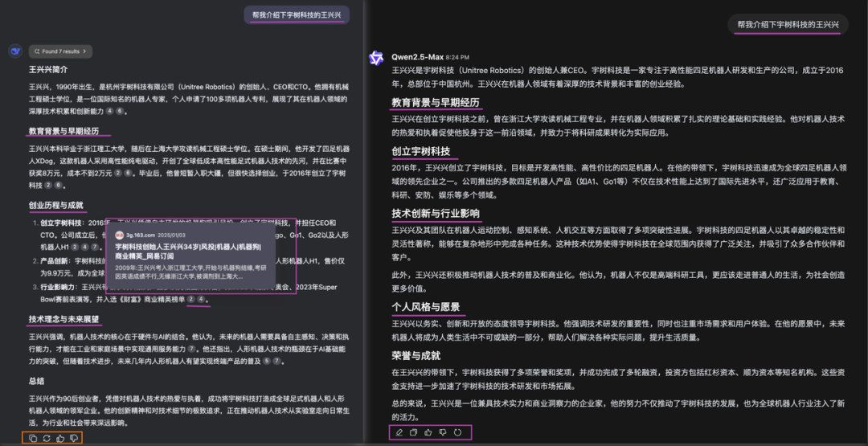Viewport: 868px width, 446px height.
Task: Select the user prompt bubble in Qwen pane
Action: [788, 24]
